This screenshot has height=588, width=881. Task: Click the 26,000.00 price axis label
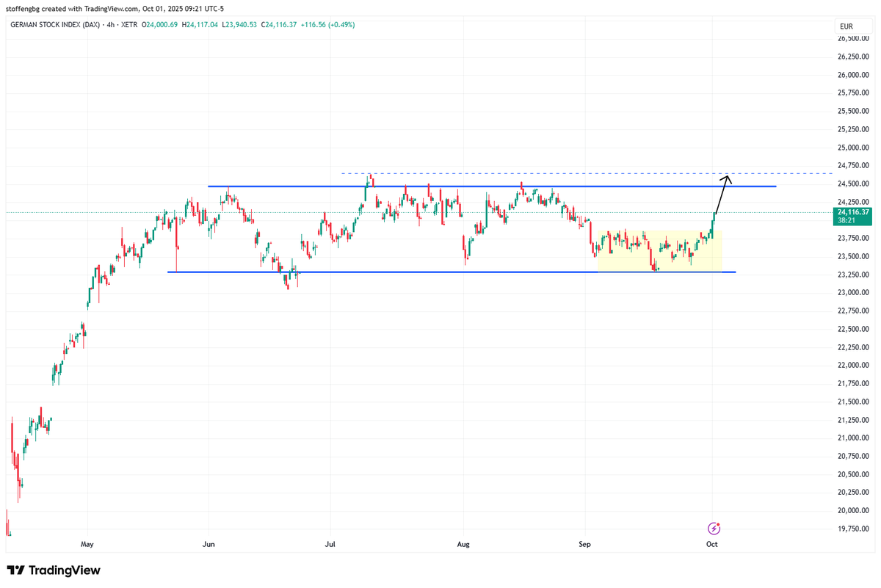coord(854,75)
